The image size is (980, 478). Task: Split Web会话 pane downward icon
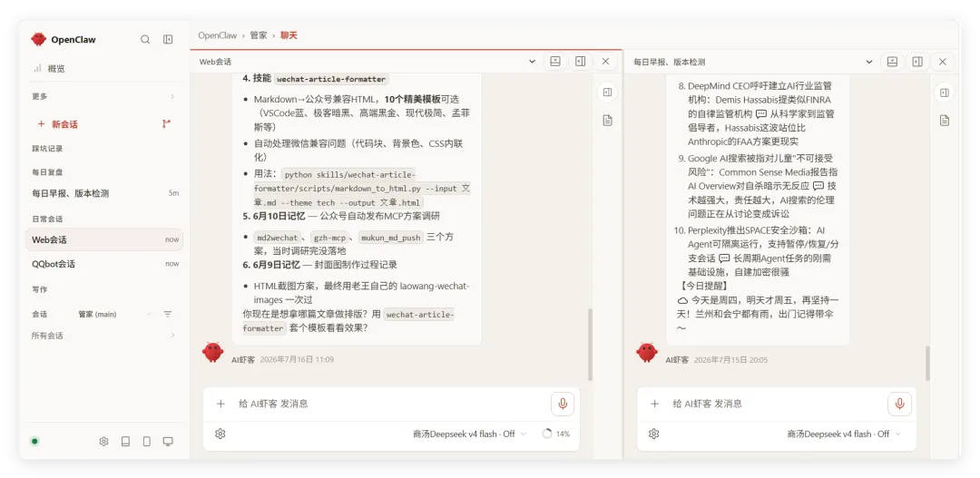point(555,62)
